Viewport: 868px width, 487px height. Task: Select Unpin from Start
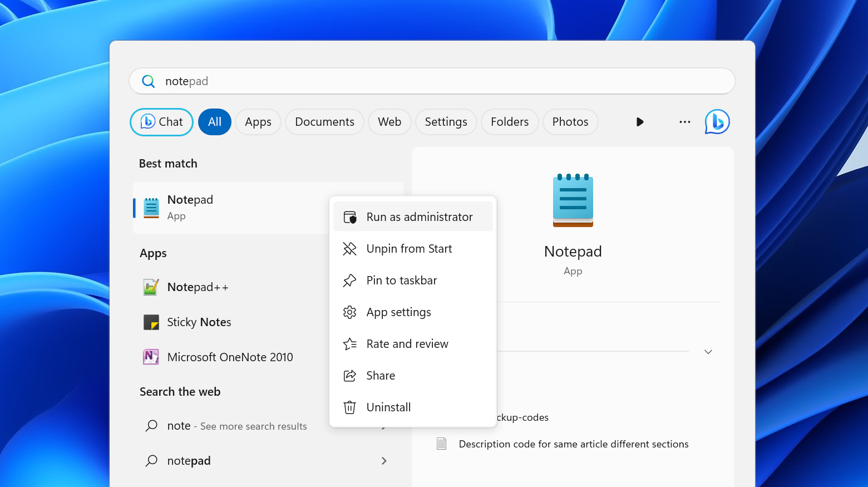pos(409,249)
